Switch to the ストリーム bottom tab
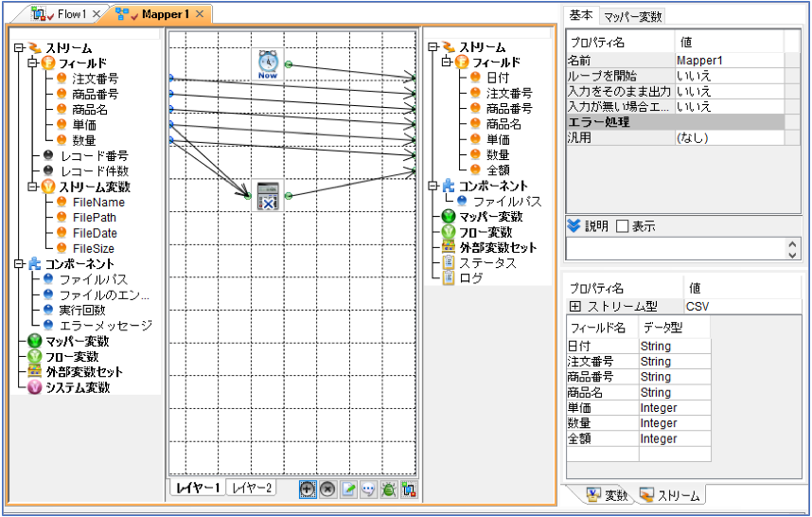The width and height of the screenshot is (812, 517). tap(670, 496)
